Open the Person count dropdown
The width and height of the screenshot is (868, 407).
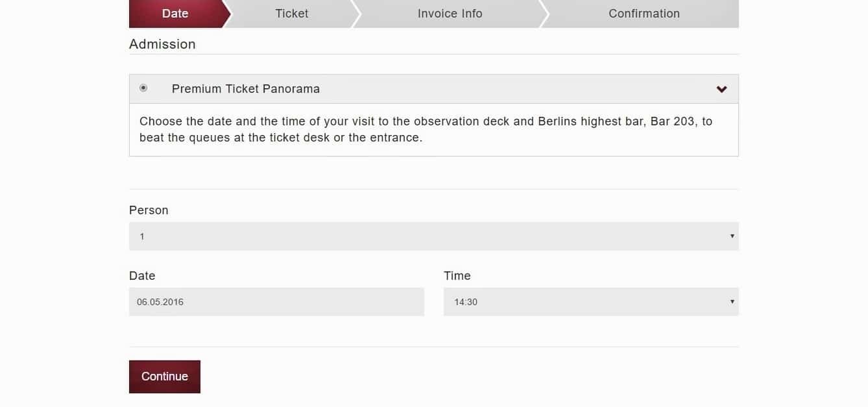(x=433, y=236)
